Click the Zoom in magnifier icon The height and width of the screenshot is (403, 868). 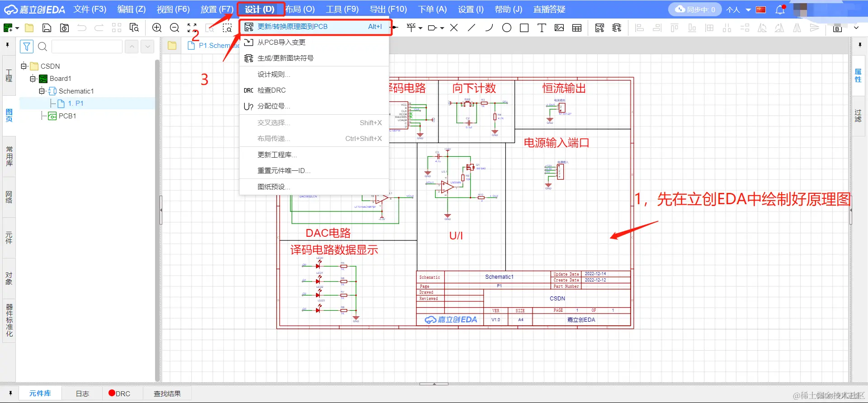click(157, 28)
